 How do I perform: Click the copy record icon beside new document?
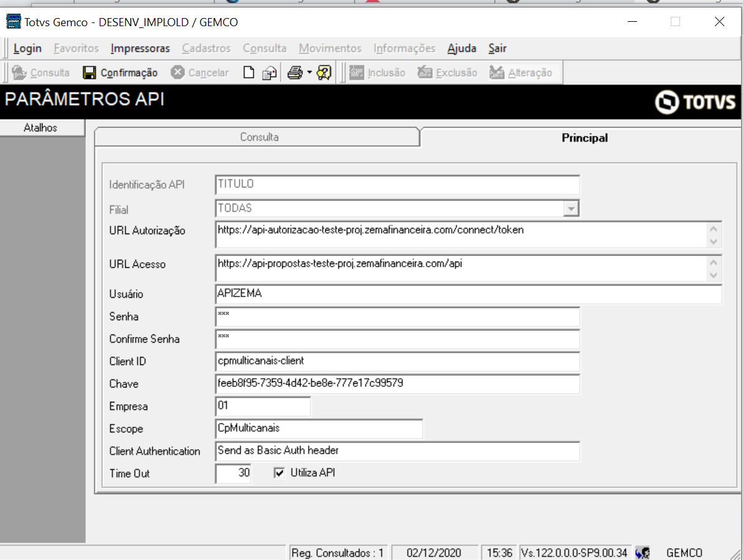(x=269, y=73)
